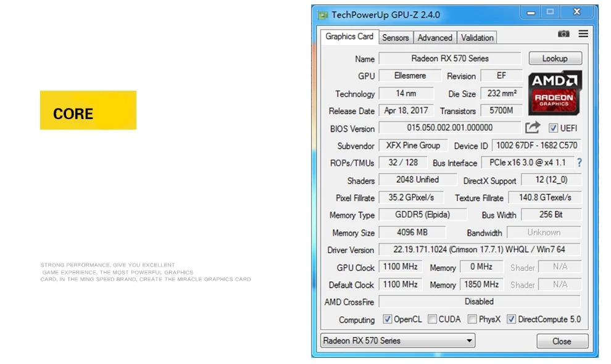This screenshot has height=364, width=611.
Task: Click the yellow CORE banner
Action: [x=88, y=110]
